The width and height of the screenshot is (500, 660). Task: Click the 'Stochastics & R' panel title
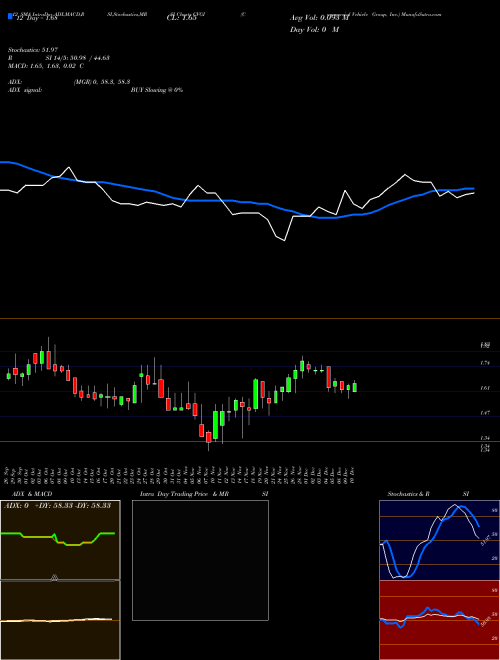pyautogui.click(x=408, y=494)
